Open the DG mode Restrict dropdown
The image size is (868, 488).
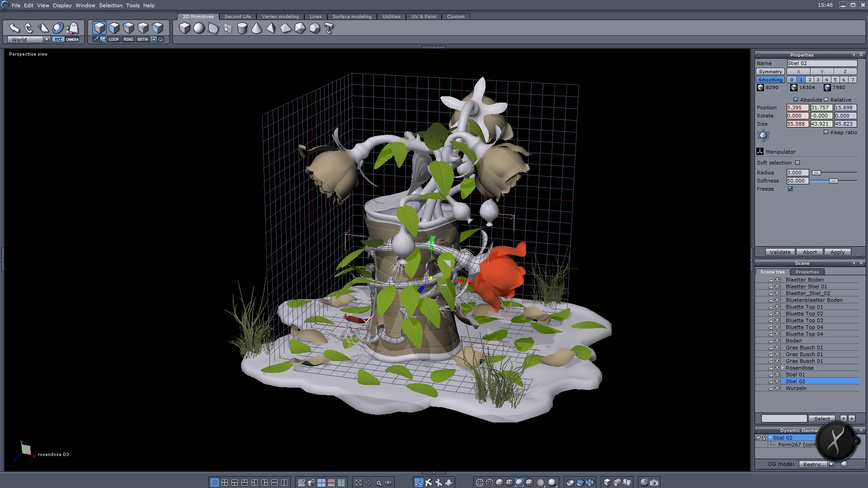pyautogui.click(x=831, y=465)
